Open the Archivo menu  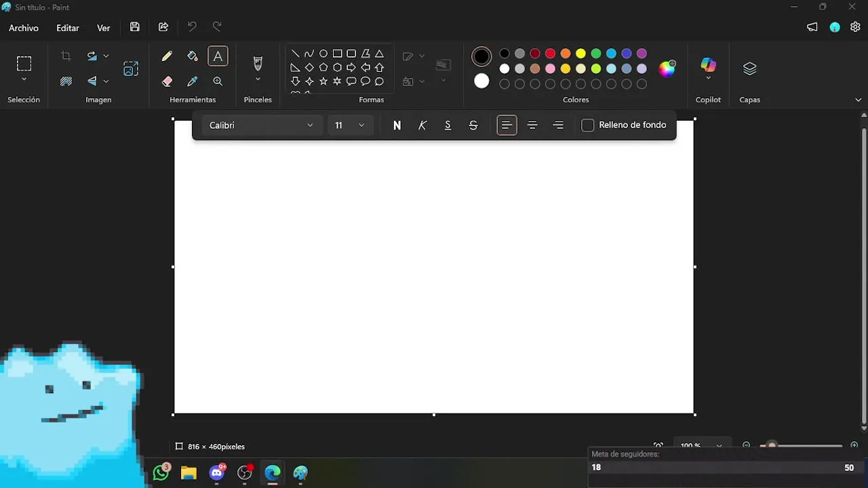[x=24, y=28]
